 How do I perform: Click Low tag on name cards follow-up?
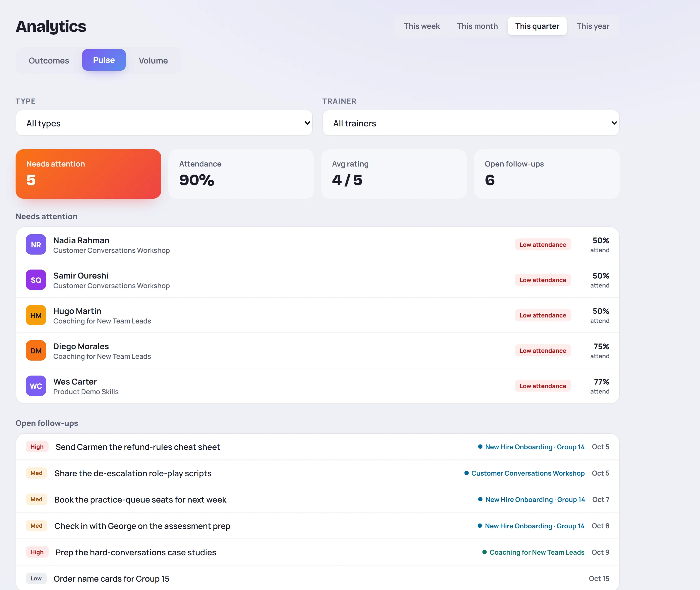tap(36, 579)
